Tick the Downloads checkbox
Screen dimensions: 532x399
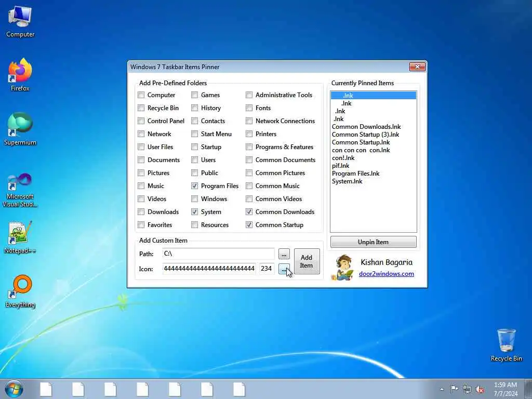click(x=141, y=212)
